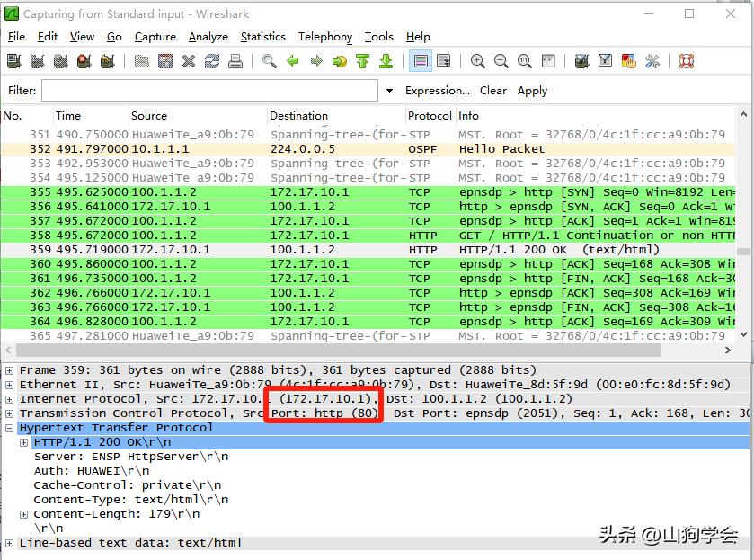Viewport: 754px width, 560px height.
Task: Click the go to first packet icon
Action: [x=362, y=61]
